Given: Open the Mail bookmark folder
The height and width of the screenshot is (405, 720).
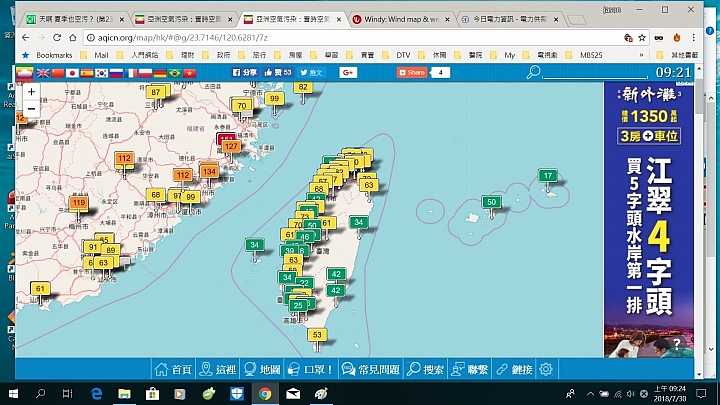Looking at the screenshot, I should [95, 55].
